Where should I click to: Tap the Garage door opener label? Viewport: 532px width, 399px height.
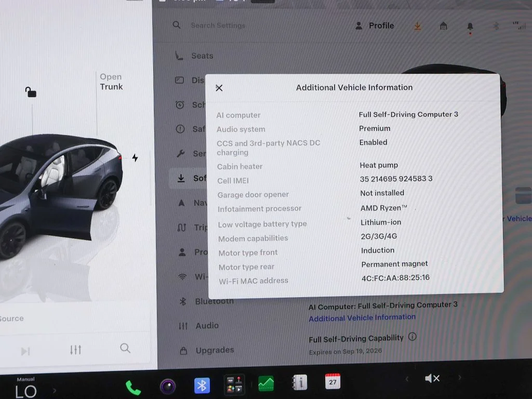coord(253,195)
